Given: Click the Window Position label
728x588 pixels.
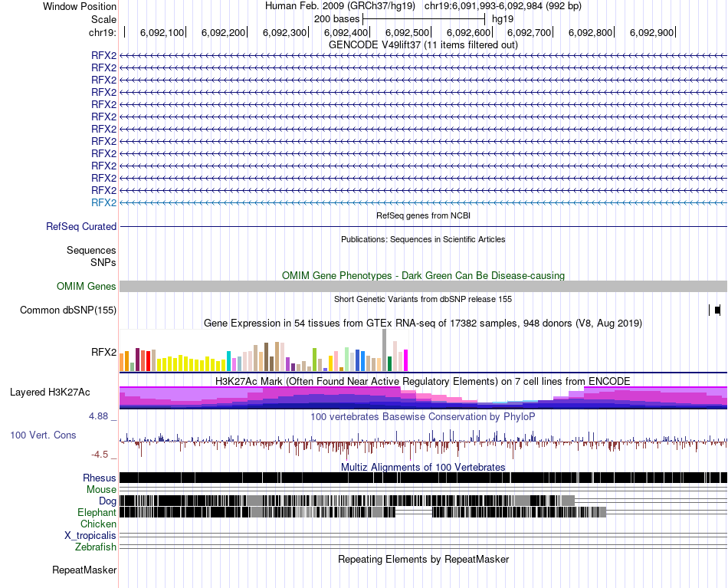Looking at the screenshot, I should 80,6.
